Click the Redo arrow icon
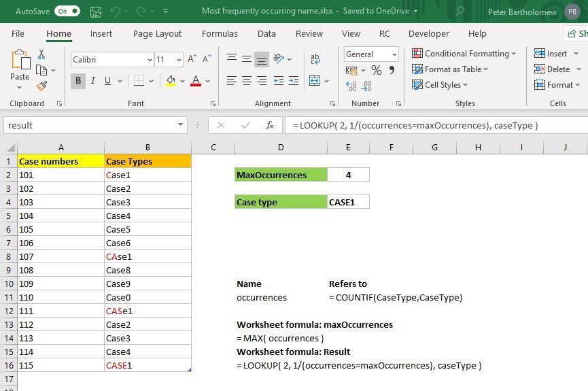 point(141,12)
